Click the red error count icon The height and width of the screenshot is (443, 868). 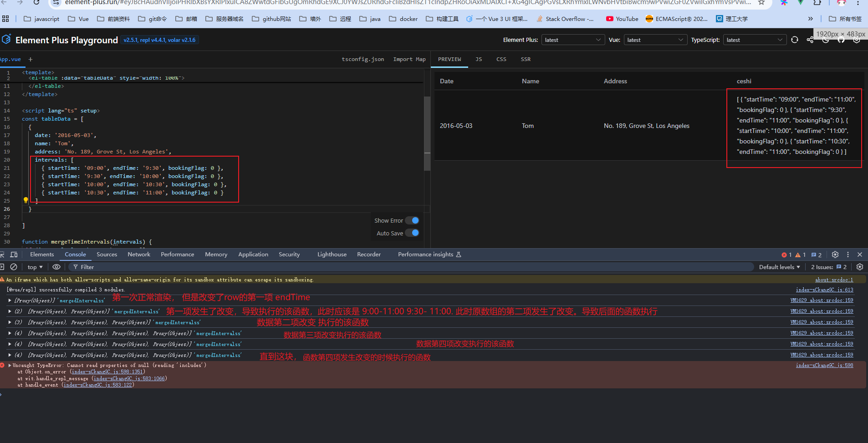tap(784, 255)
